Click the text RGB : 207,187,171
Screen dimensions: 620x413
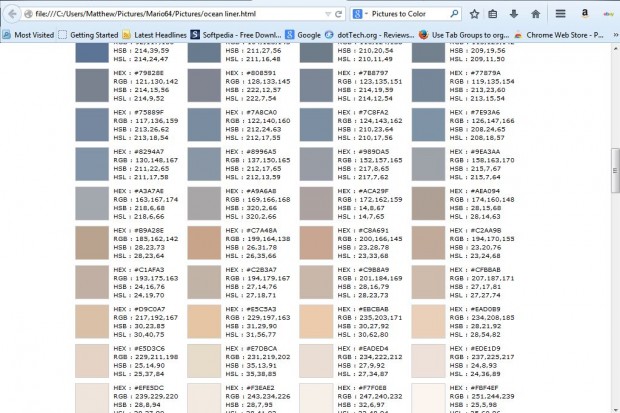482,278
